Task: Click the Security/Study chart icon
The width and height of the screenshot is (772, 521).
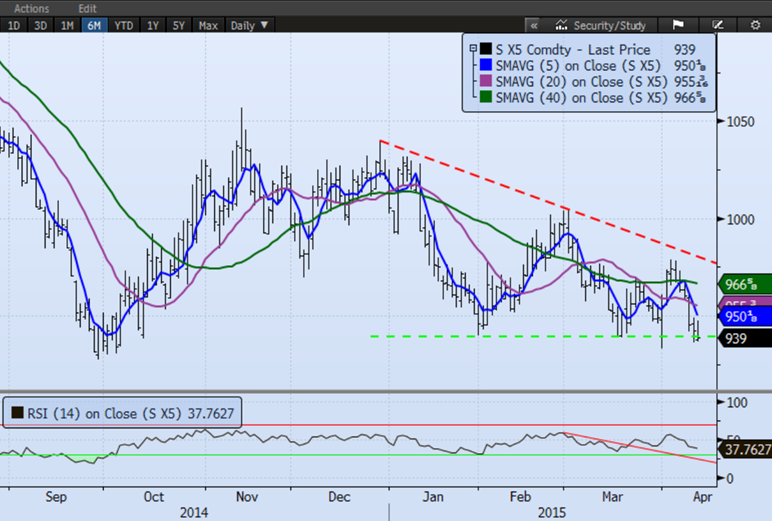Action: coord(598,25)
